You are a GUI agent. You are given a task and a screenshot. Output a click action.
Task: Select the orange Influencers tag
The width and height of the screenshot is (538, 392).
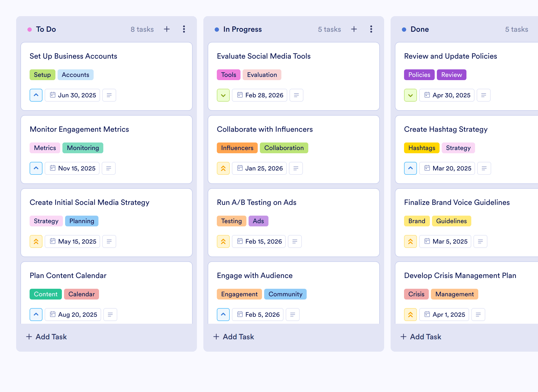[x=237, y=148]
